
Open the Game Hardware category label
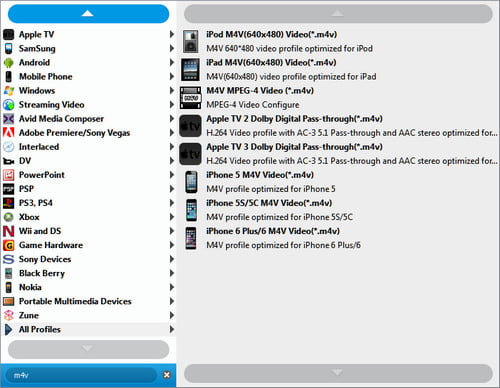coord(51,245)
